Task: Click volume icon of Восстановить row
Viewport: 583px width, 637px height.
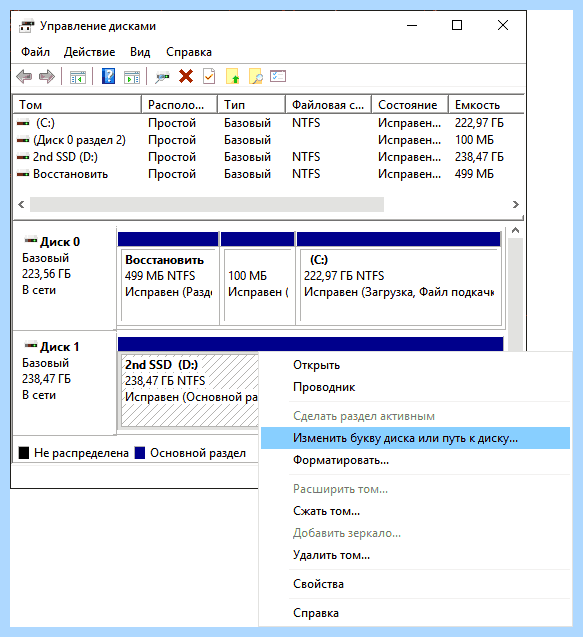Action: pyautogui.click(x=23, y=174)
